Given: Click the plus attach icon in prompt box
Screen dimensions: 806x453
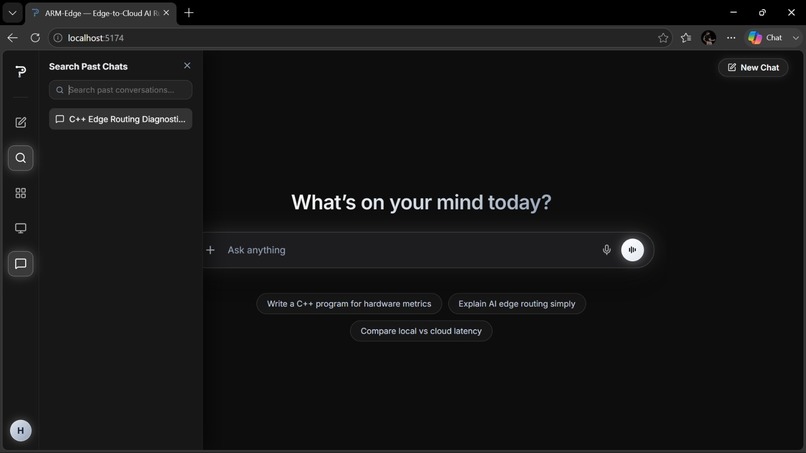Looking at the screenshot, I should (210, 250).
